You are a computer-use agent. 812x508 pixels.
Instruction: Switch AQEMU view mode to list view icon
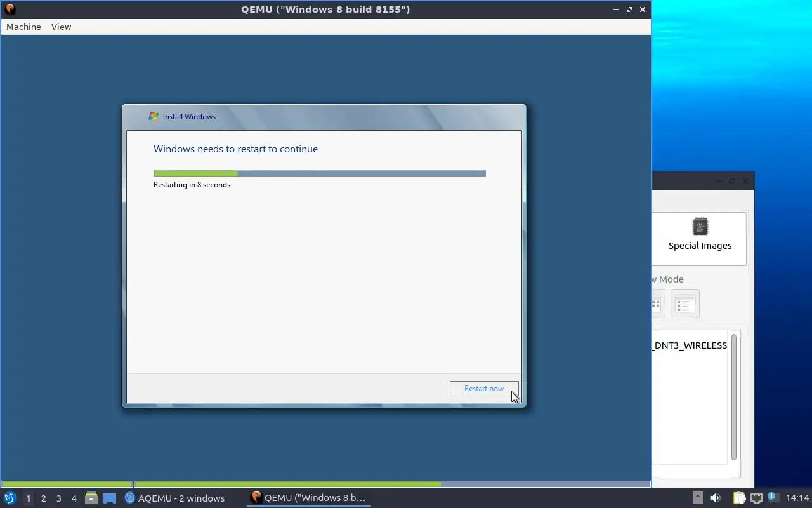point(684,304)
